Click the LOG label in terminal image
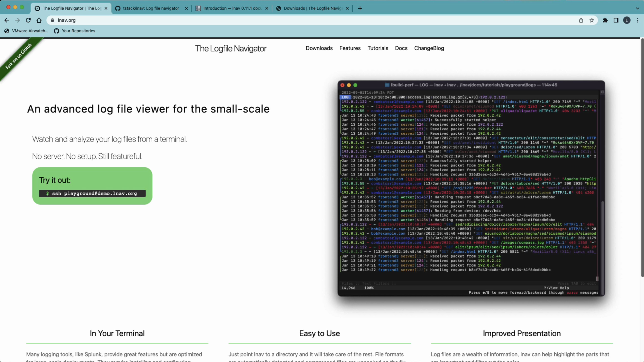Viewport: 644px width, 362px height. point(345,97)
